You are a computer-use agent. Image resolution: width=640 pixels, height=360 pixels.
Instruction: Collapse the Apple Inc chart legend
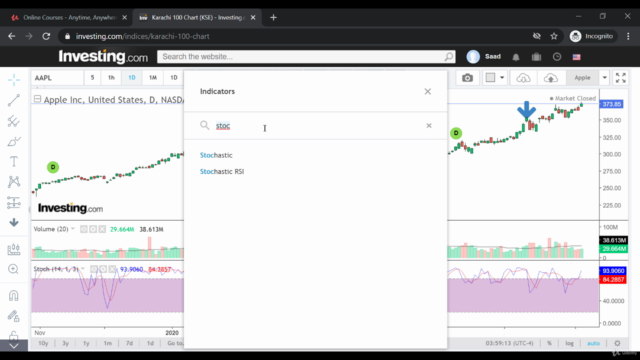pyautogui.click(x=38, y=99)
